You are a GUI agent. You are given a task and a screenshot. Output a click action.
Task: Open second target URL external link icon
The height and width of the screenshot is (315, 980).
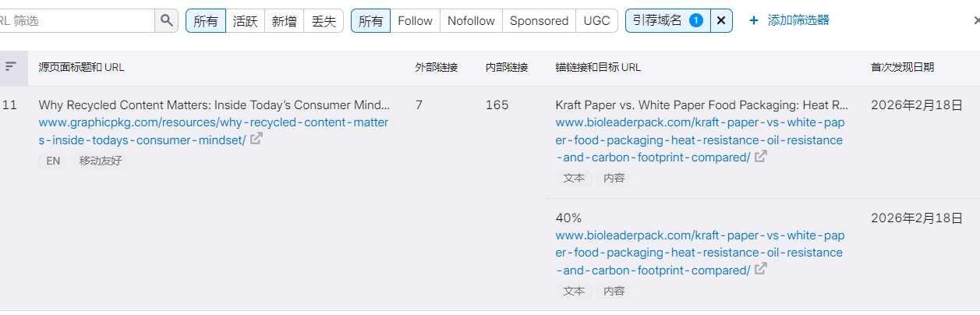click(x=760, y=269)
